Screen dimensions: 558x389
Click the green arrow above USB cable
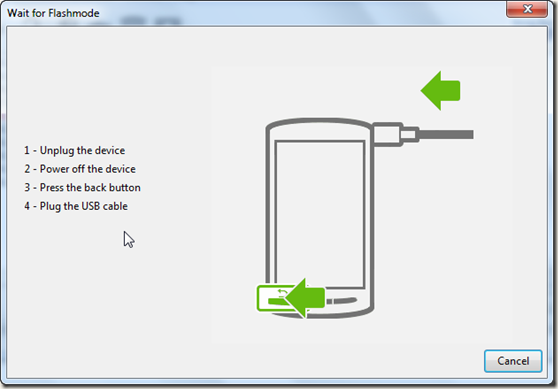441,90
